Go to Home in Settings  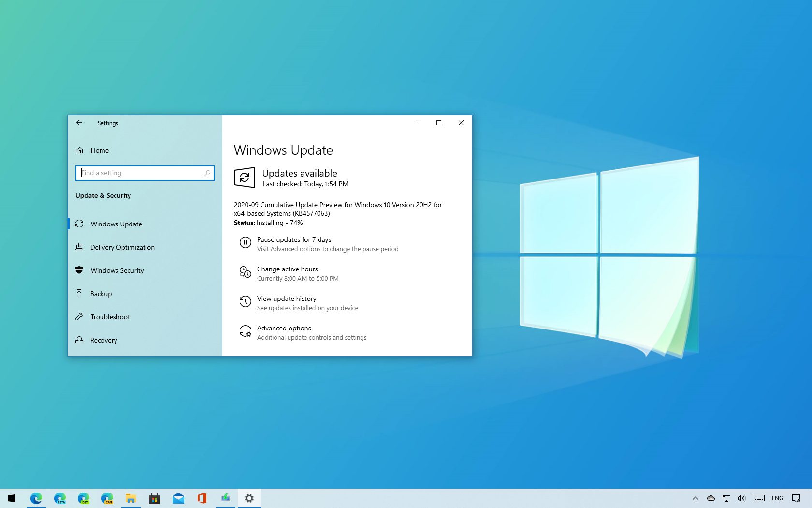pos(145,150)
